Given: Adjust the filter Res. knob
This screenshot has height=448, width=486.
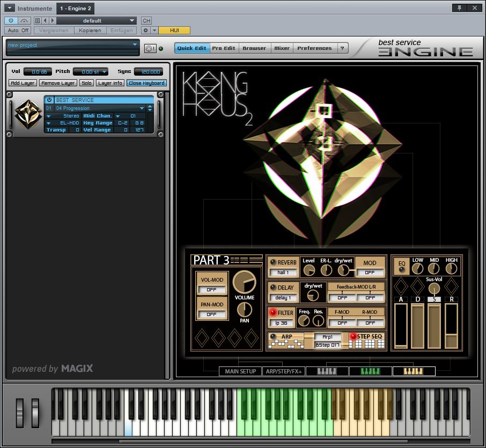Looking at the screenshot, I should pos(318,321).
